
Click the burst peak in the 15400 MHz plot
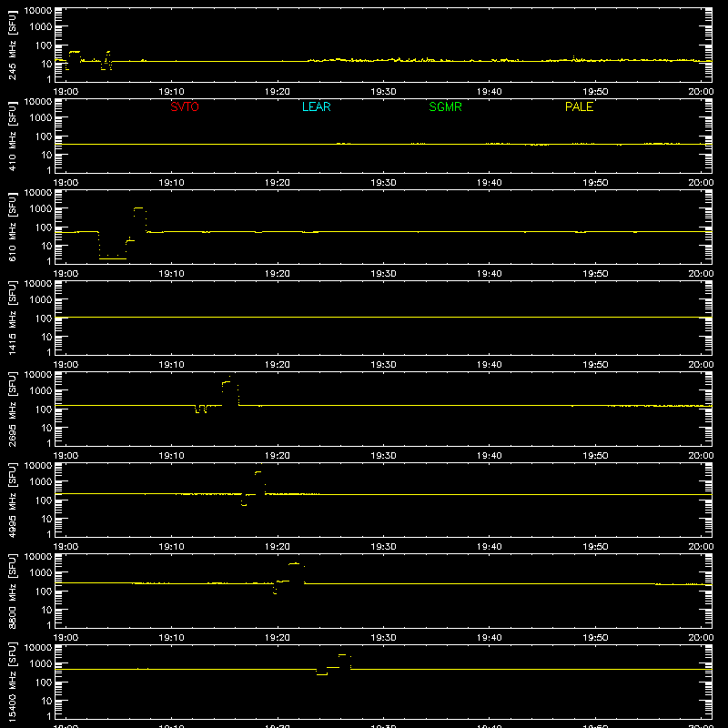(343, 655)
